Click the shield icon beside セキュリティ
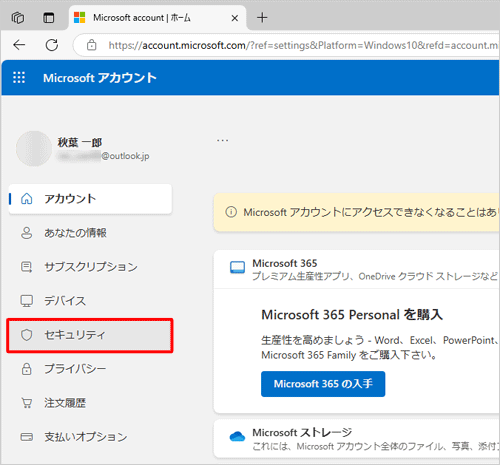Viewport: 500px width, 465px height. point(27,335)
